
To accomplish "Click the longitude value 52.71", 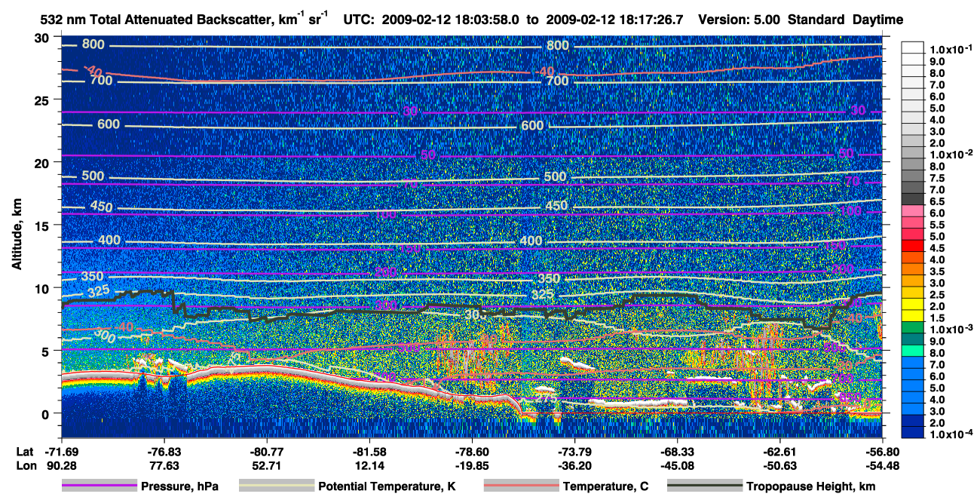I will pyautogui.click(x=268, y=465).
